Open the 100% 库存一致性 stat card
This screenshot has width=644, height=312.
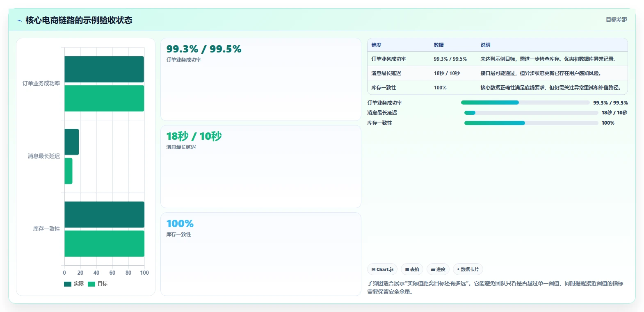click(x=261, y=254)
